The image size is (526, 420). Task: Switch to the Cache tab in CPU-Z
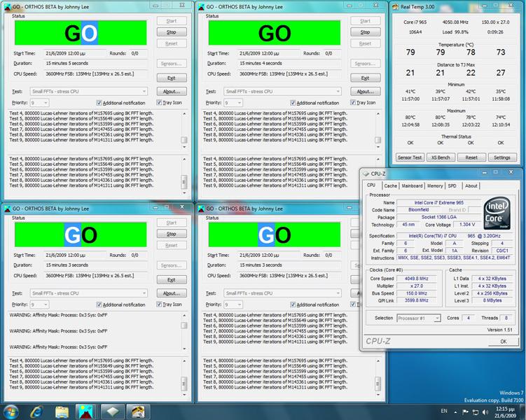tap(391, 185)
